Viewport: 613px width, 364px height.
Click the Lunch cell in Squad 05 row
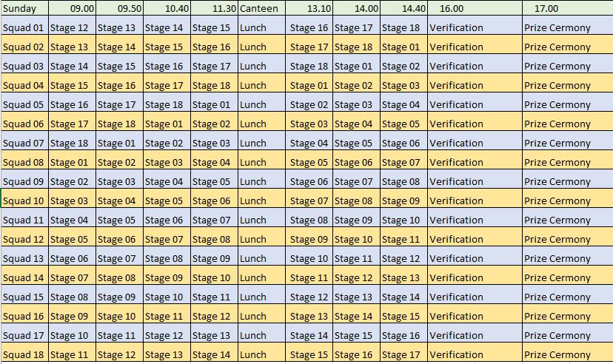pos(261,104)
